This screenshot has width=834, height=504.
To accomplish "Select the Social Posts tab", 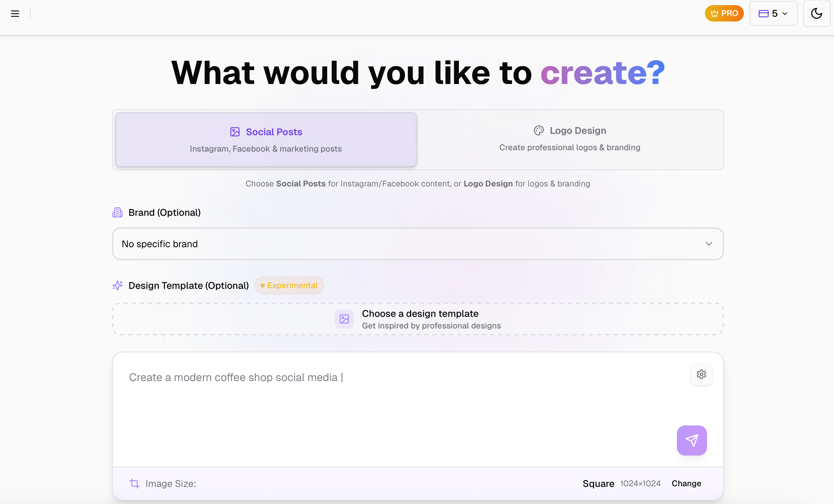I will (x=266, y=140).
